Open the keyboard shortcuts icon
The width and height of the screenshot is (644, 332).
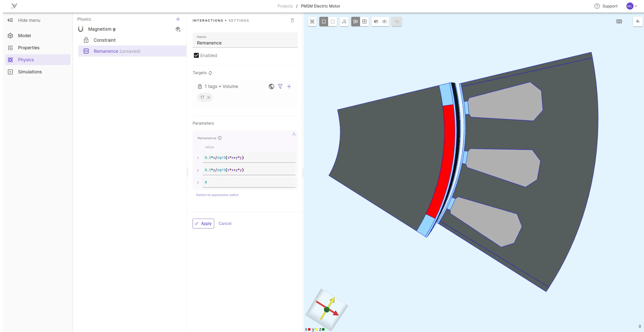619,22
